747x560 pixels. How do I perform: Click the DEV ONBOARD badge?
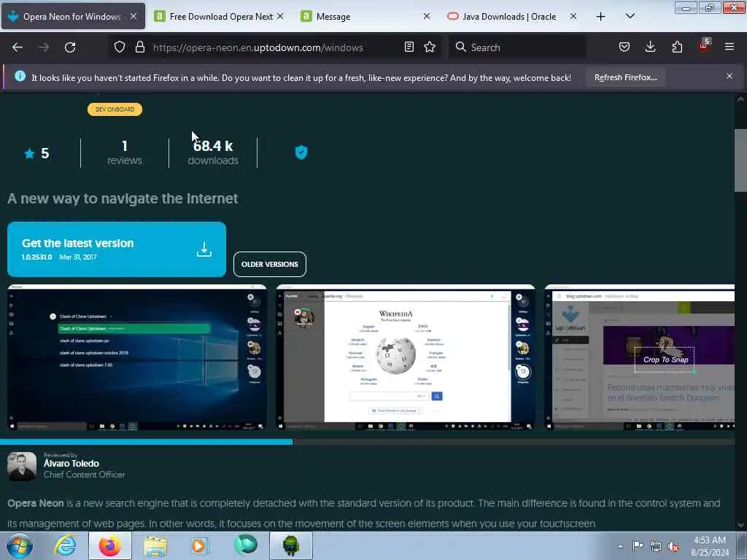point(115,109)
